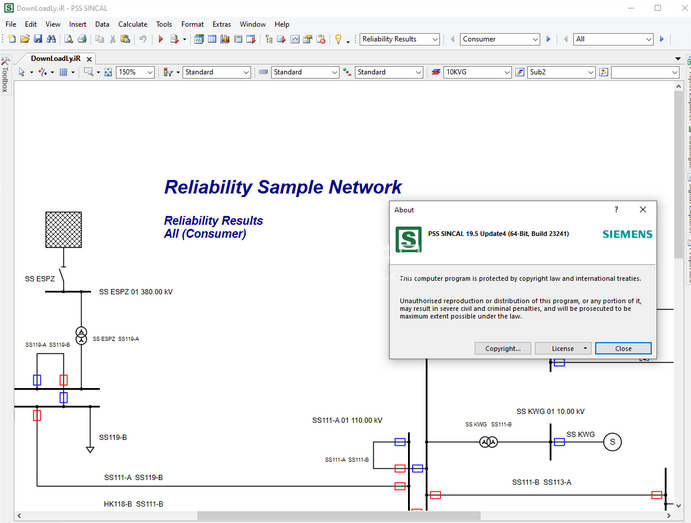691x523 pixels.
Task: Click the vertical scrollbar thumb
Action: point(678,176)
